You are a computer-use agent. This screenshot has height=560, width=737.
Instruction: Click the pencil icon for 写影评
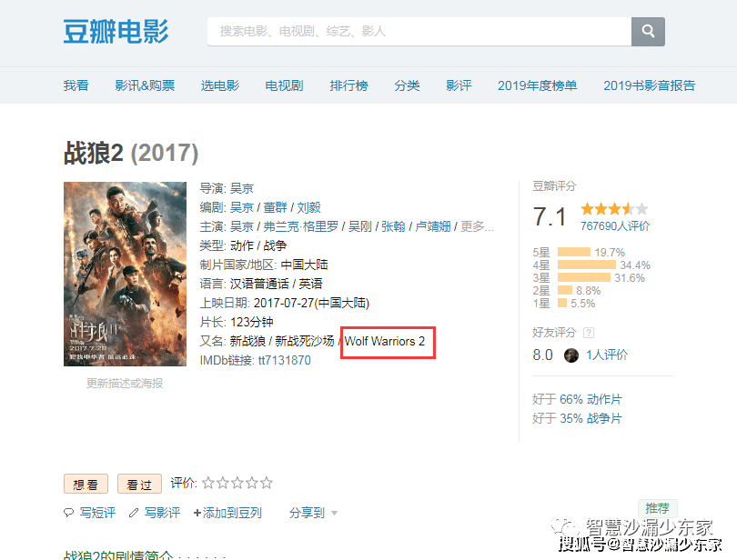point(134,513)
